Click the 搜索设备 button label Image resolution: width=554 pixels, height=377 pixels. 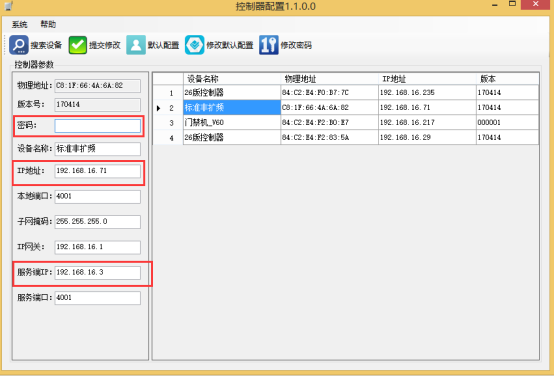[46, 45]
